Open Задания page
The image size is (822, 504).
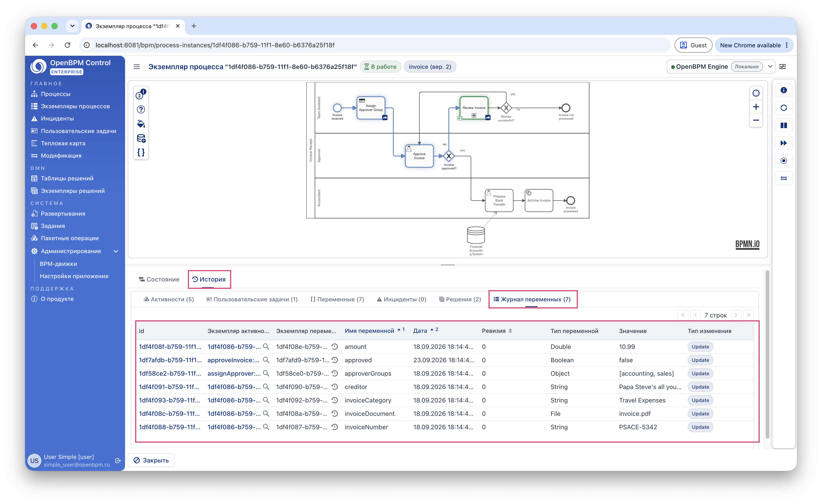[x=53, y=226]
